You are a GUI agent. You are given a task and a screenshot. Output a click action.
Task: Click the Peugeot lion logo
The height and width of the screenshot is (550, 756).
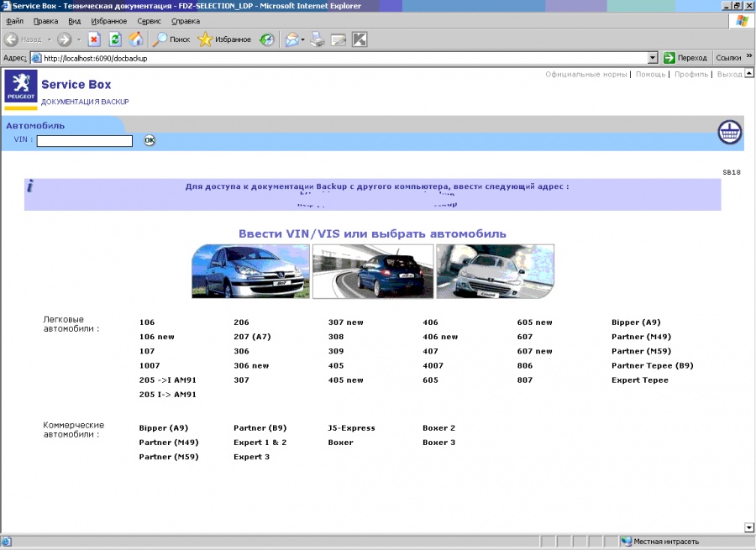[x=21, y=86]
